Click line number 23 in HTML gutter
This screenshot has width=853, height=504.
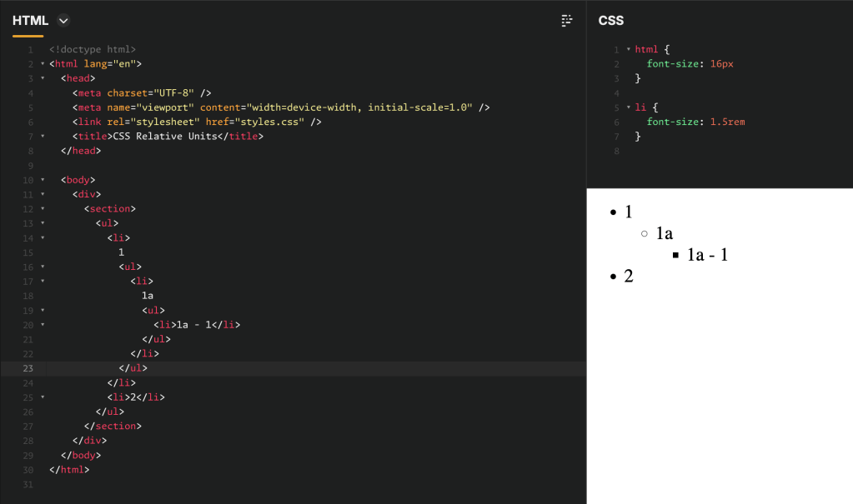click(x=28, y=368)
